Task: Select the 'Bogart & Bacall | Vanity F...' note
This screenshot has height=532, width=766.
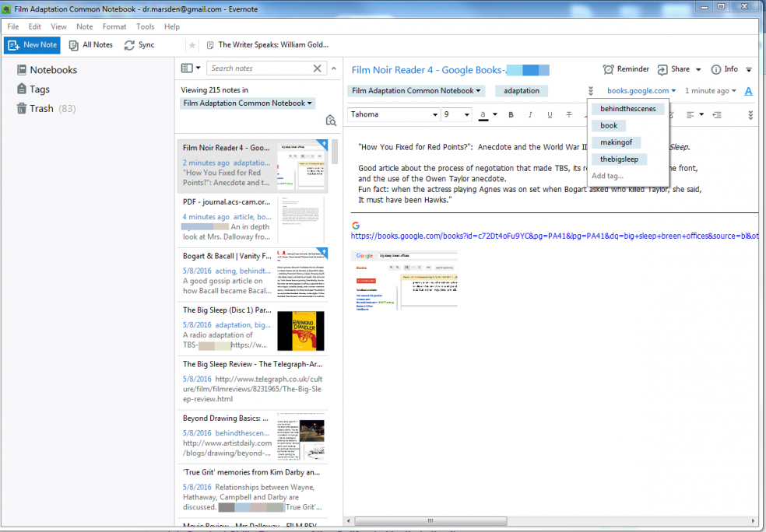Action: 252,274
